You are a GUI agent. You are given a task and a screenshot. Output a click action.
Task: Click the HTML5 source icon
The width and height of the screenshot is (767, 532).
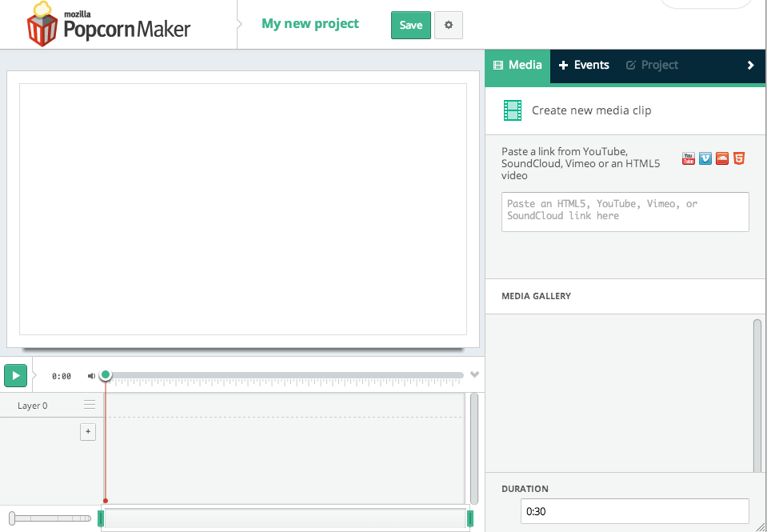tap(739, 158)
